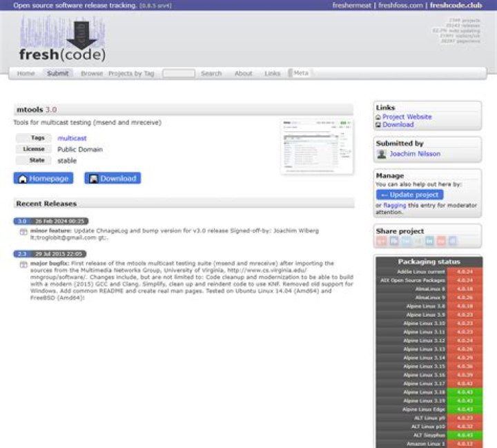This screenshot has width=497, height=448.
Task: Open the Submit navigation tab
Action: (x=58, y=73)
